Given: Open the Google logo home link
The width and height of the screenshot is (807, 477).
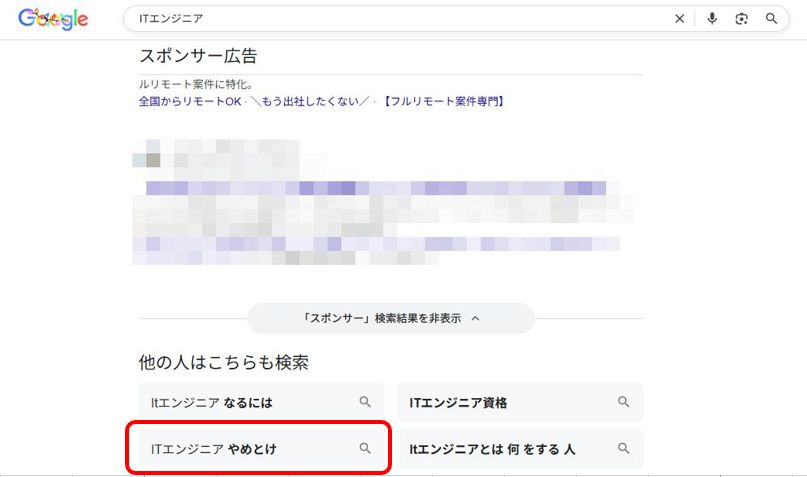Looking at the screenshot, I should coord(53,19).
